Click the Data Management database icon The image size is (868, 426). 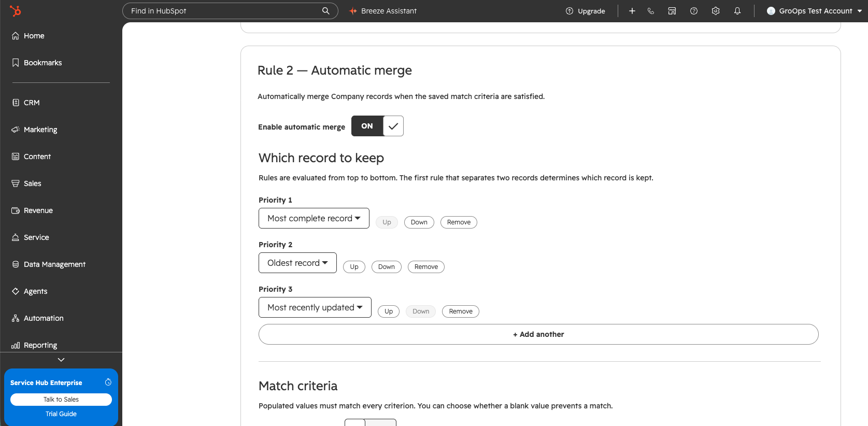coord(16,264)
